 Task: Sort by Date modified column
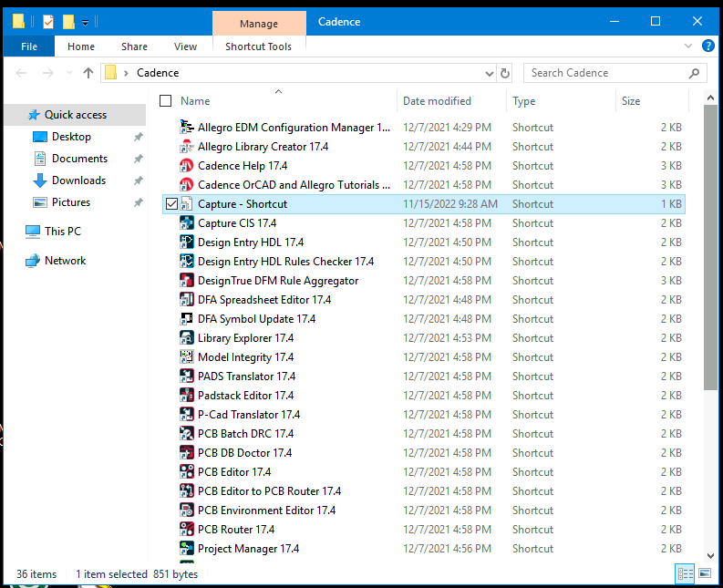437,101
